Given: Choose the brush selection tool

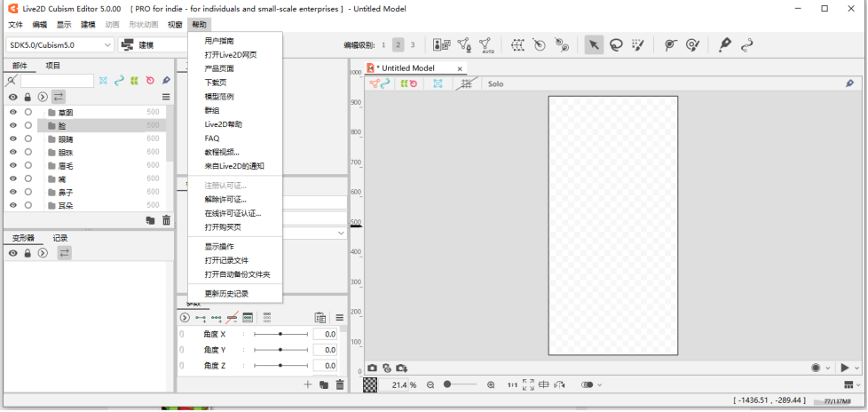Looking at the screenshot, I should pos(638,45).
